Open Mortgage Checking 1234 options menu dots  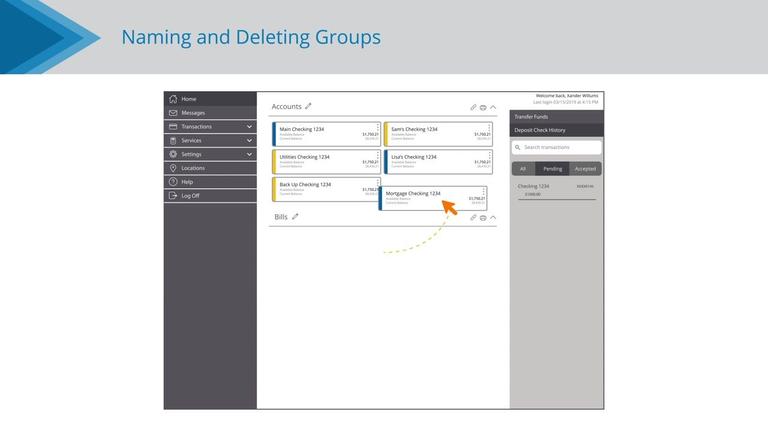(483, 192)
